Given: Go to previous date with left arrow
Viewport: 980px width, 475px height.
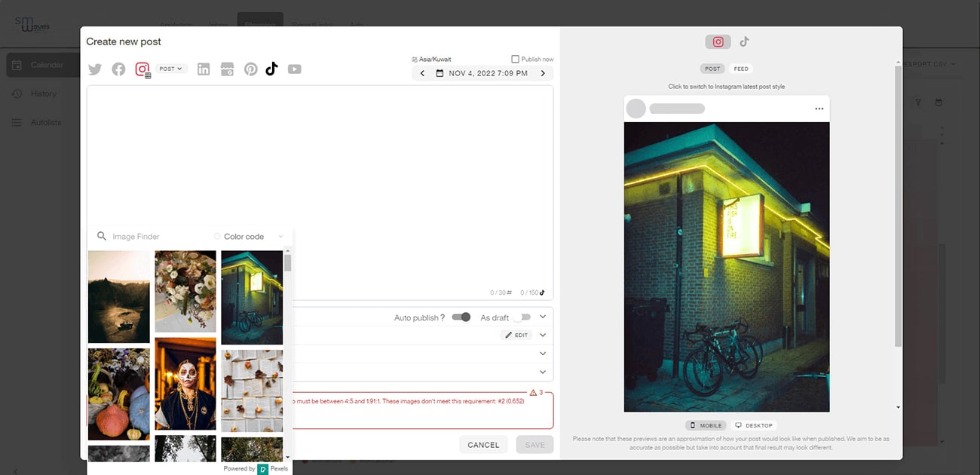Looking at the screenshot, I should 422,73.
